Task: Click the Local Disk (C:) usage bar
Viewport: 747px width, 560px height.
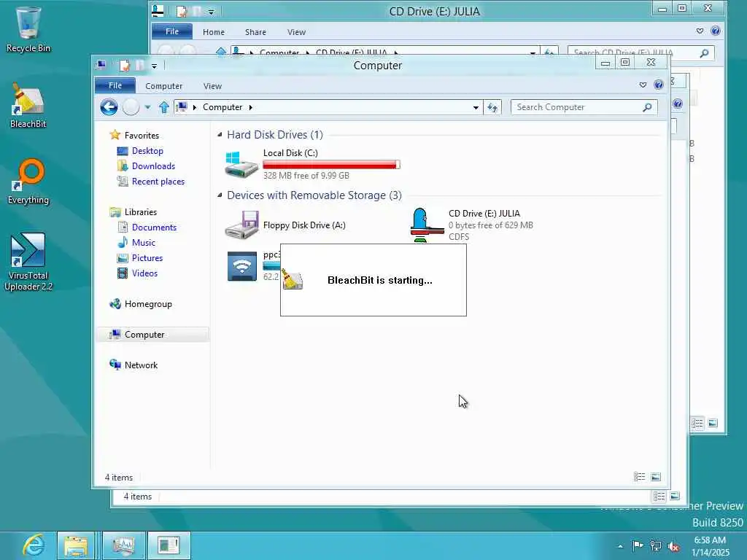Action: (x=332, y=165)
